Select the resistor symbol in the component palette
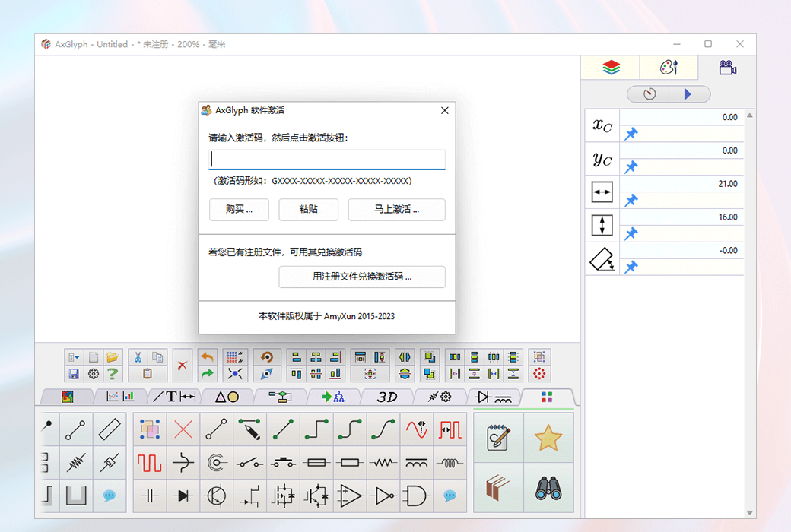The width and height of the screenshot is (791, 532). [383, 463]
